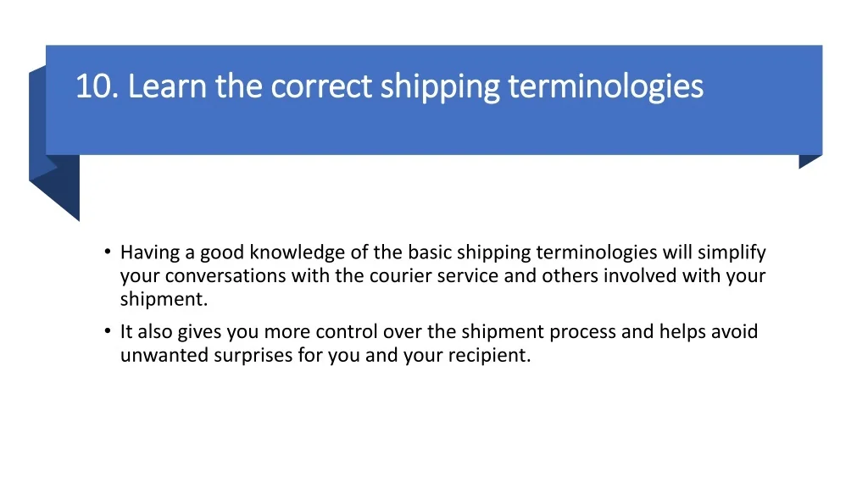Select the second bullet point marker
The height and width of the screenshot is (488, 868).
click(x=108, y=331)
